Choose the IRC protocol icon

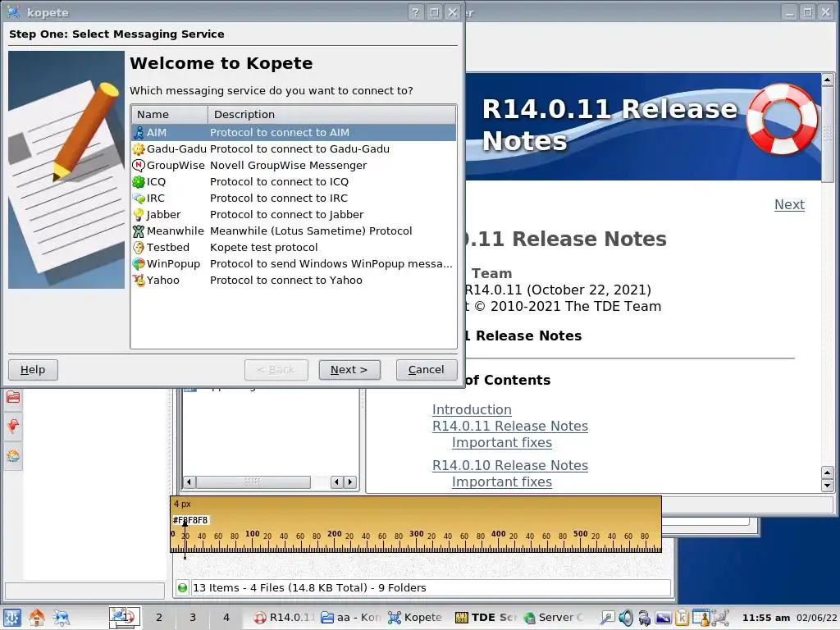tap(139, 199)
